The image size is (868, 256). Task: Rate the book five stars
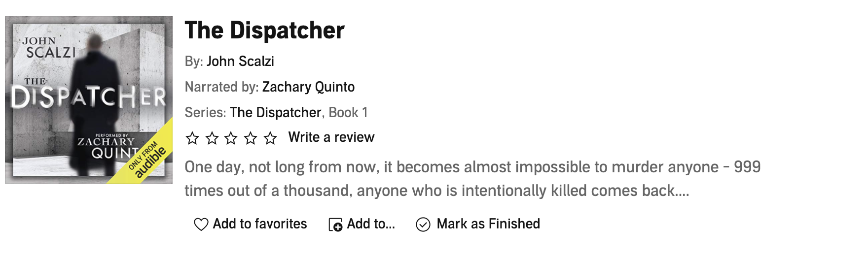(x=270, y=138)
